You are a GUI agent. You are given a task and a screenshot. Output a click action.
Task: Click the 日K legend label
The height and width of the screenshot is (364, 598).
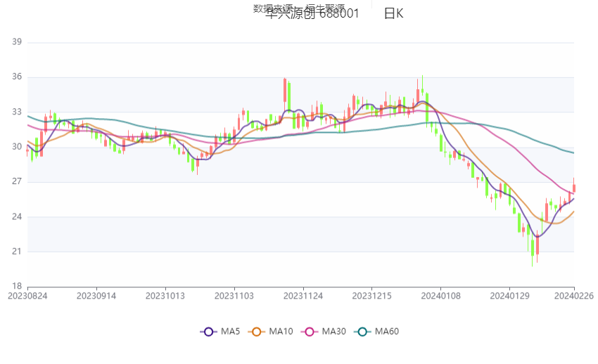(x=393, y=14)
